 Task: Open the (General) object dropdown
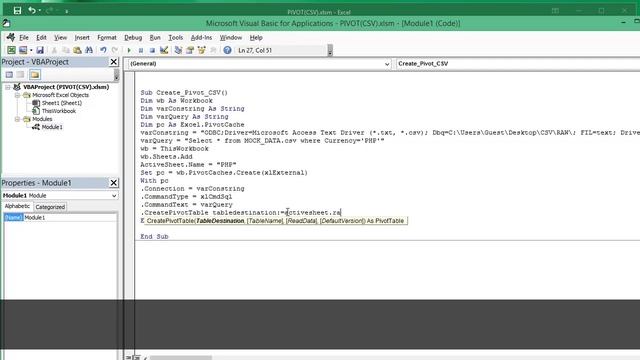(387, 64)
